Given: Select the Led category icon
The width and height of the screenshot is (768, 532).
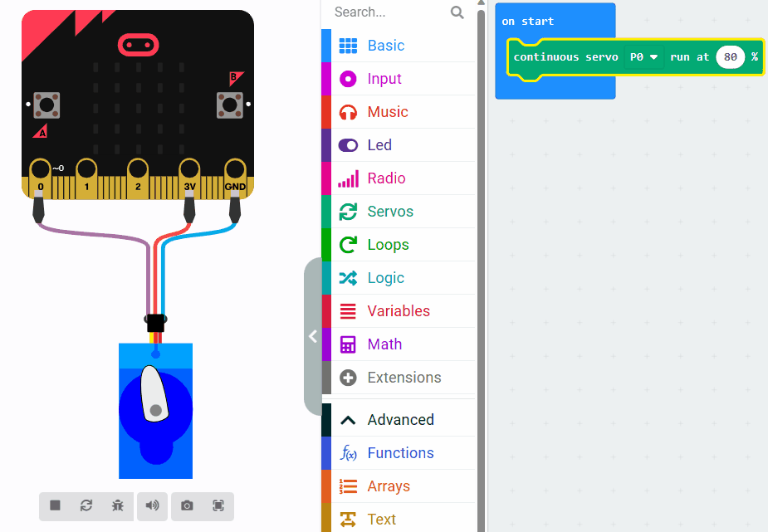Looking at the screenshot, I should (349, 144).
